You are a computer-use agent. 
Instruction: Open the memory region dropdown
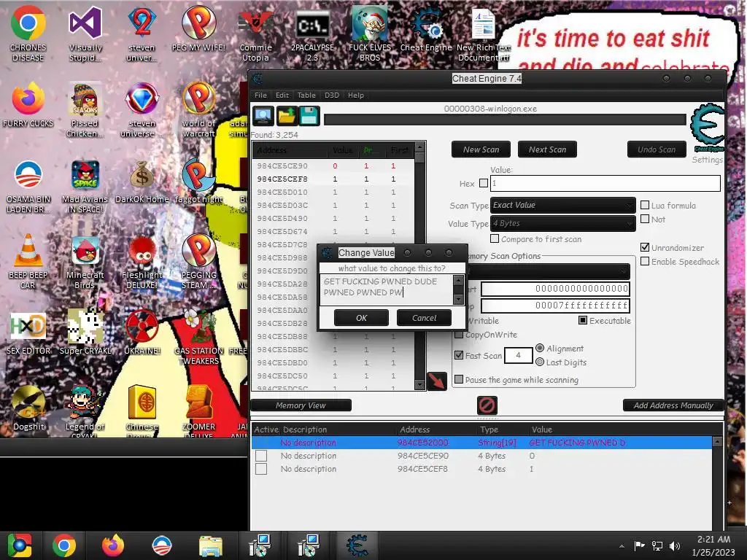click(x=548, y=271)
